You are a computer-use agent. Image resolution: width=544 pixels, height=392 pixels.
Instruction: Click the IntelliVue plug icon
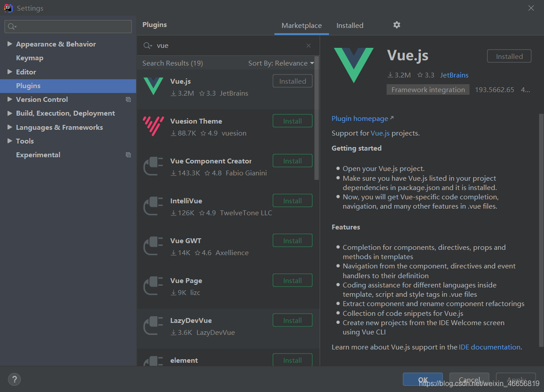153,206
